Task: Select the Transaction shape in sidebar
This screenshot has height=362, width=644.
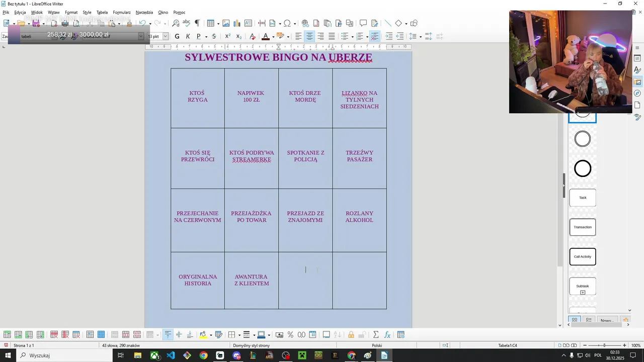Action: (x=583, y=227)
